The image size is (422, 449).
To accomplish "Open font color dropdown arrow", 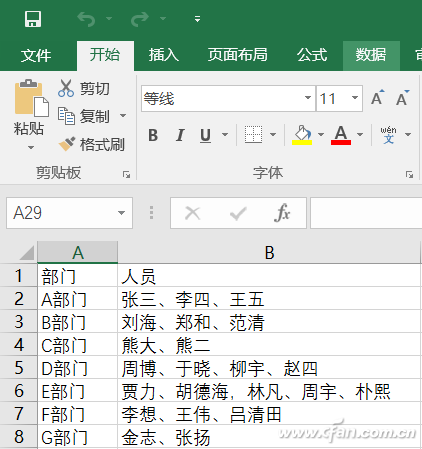I will [x=360, y=135].
